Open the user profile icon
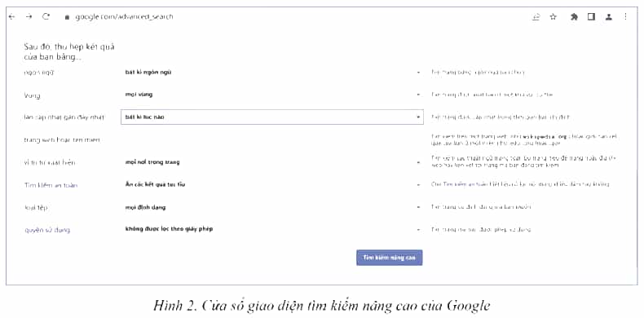Screen dimensions: 644x318 (609, 17)
